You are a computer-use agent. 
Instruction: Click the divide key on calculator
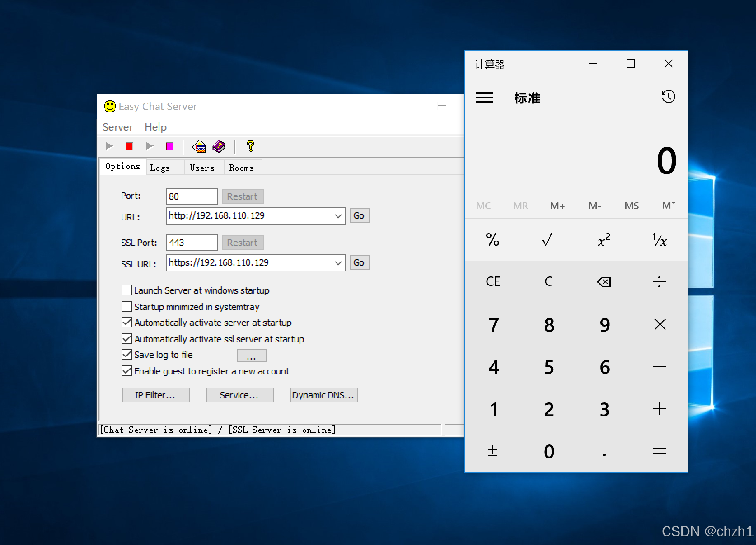click(660, 282)
